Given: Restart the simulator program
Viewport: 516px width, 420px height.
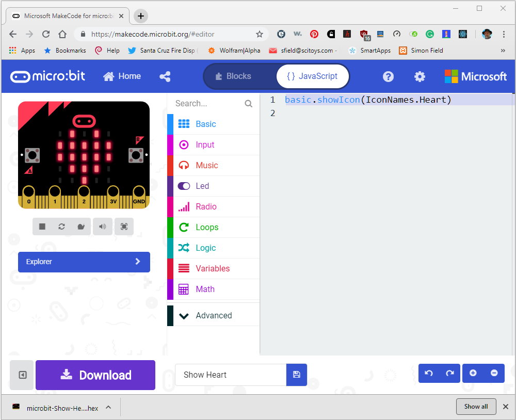Looking at the screenshot, I should (61, 226).
